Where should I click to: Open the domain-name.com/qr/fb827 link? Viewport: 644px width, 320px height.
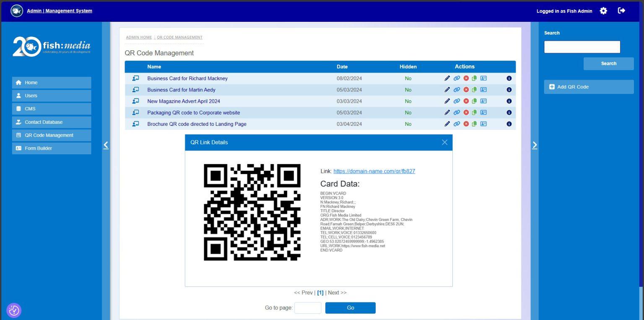[374, 171]
